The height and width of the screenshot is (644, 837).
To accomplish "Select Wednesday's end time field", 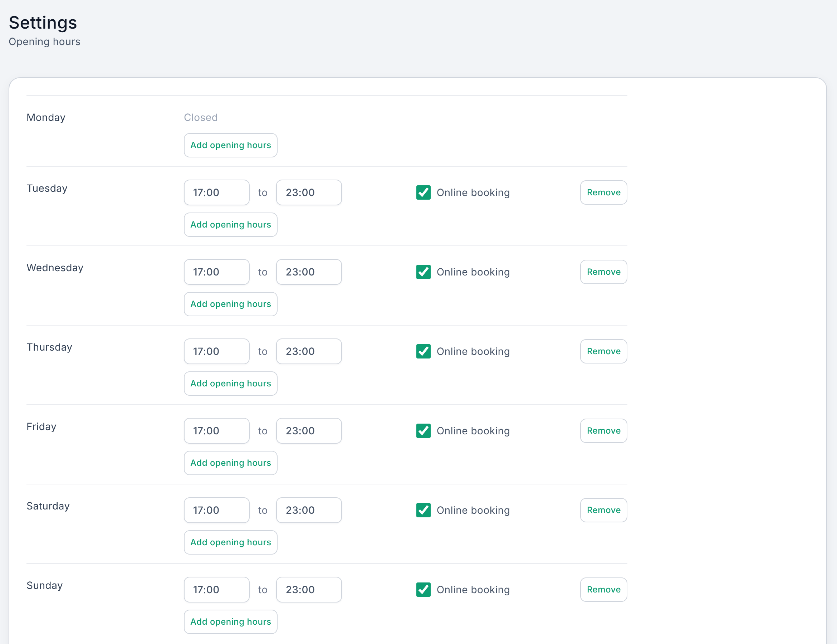I will pos(309,272).
